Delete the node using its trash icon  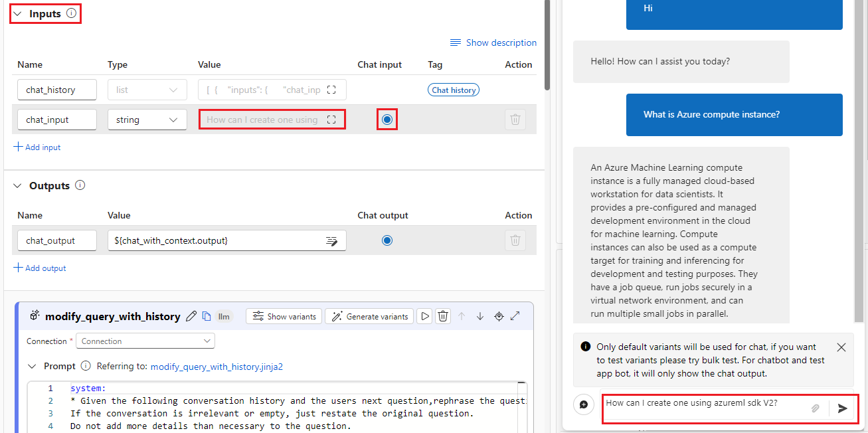443,316
